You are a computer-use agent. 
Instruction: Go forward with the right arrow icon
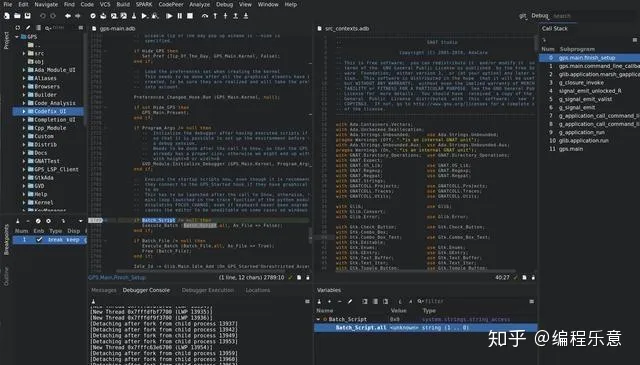pos(78,16)
